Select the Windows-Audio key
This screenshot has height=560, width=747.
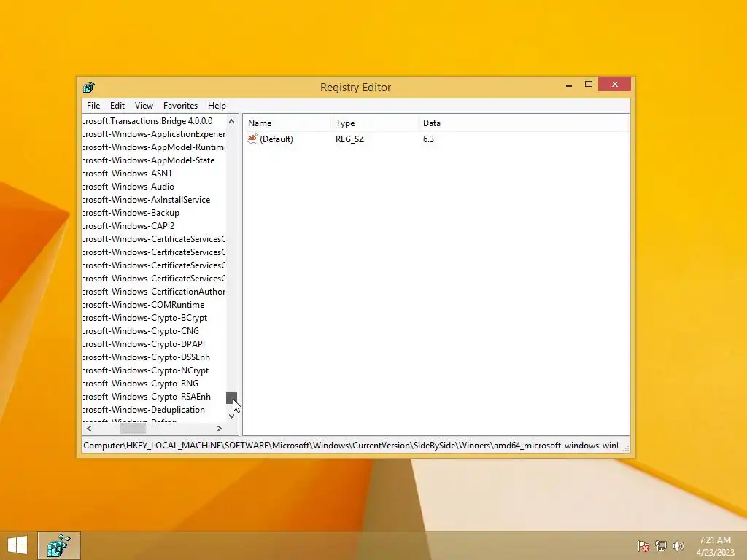coord(128,187)
